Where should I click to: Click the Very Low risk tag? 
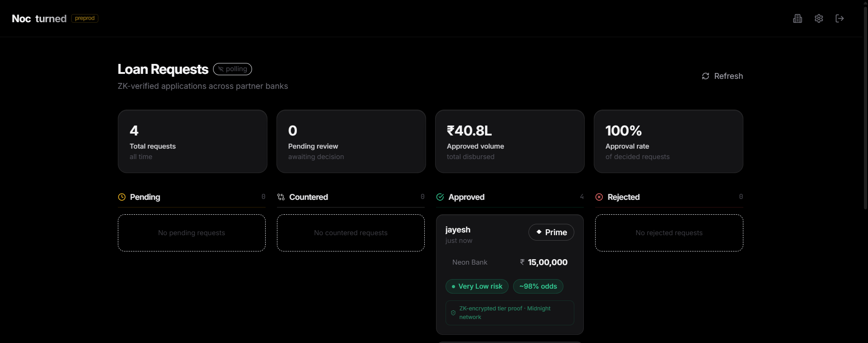pos(477,286)
